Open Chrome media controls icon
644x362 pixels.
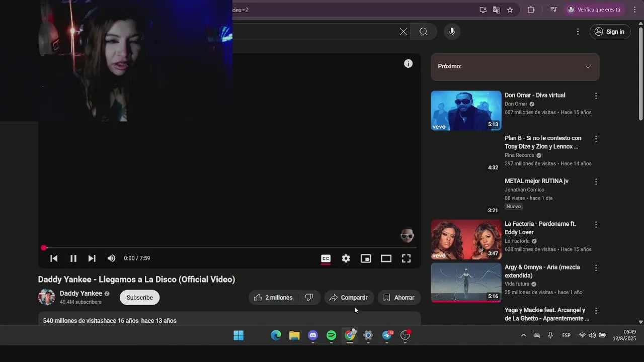click(553, 10)
